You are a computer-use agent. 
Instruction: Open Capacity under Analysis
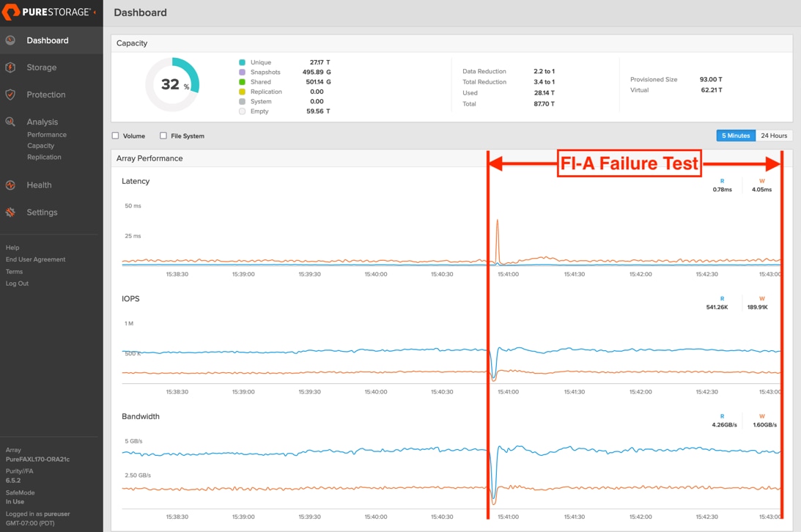coord(41,146)
